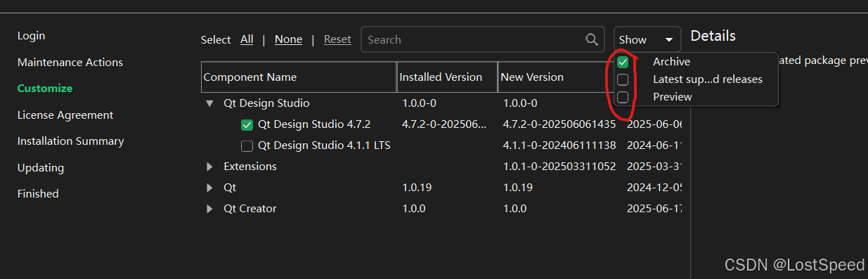Expand the Qt Creator tree node

click(x=209, y=209)
